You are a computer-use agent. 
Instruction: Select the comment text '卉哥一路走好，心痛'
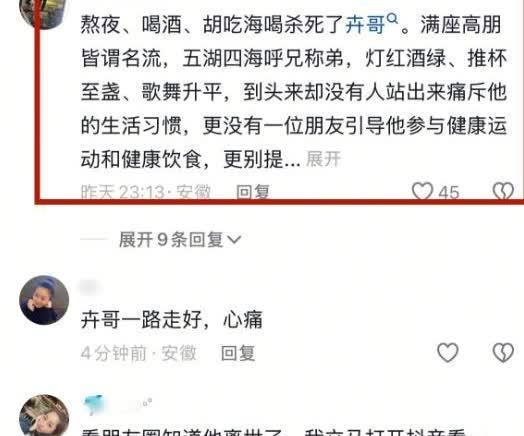[172, 320]
